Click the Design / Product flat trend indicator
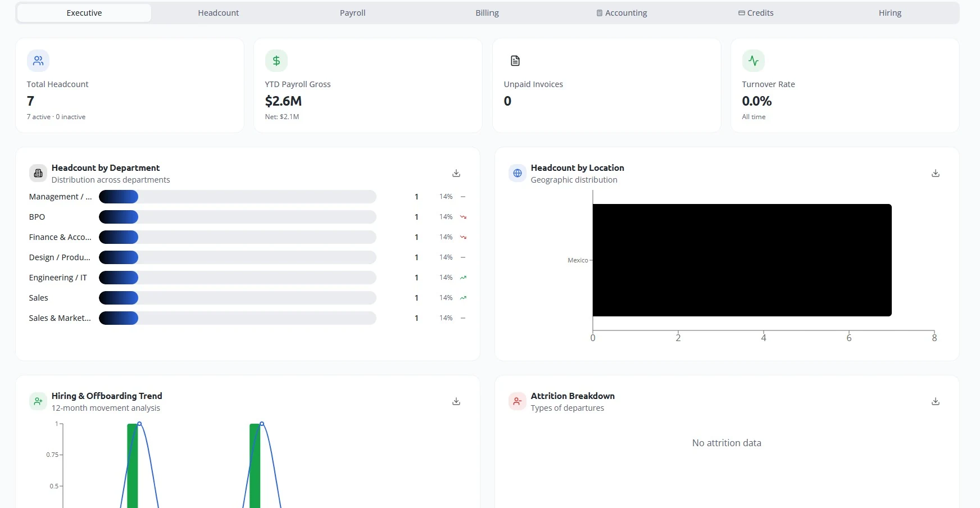This screenshot has height=508, width=980. pos(463,257)
